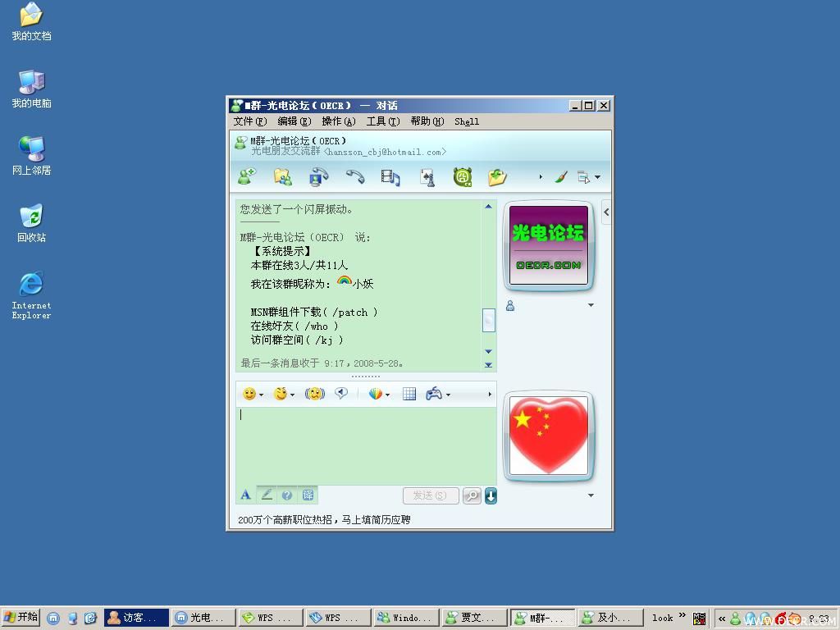Screen dimensions: 840x630
Task: Click the 发送(S) send button
Action: click(431, 495)
